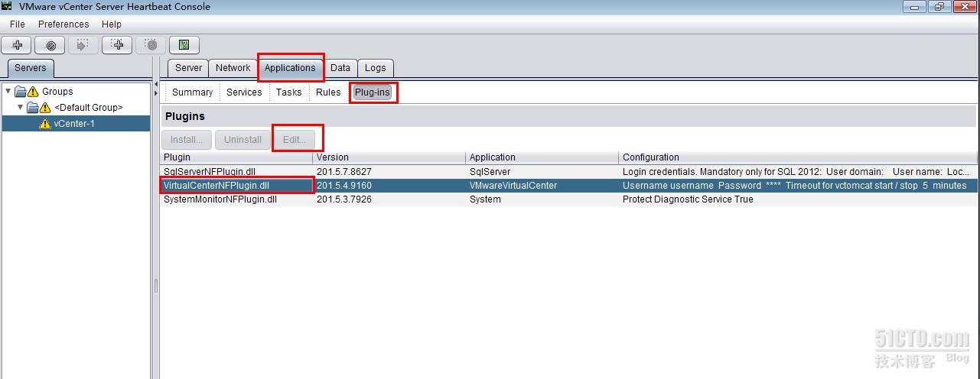
Task: Click the VMware app icon in title bar
Action: pyautogui.click(x=8, y=7)
